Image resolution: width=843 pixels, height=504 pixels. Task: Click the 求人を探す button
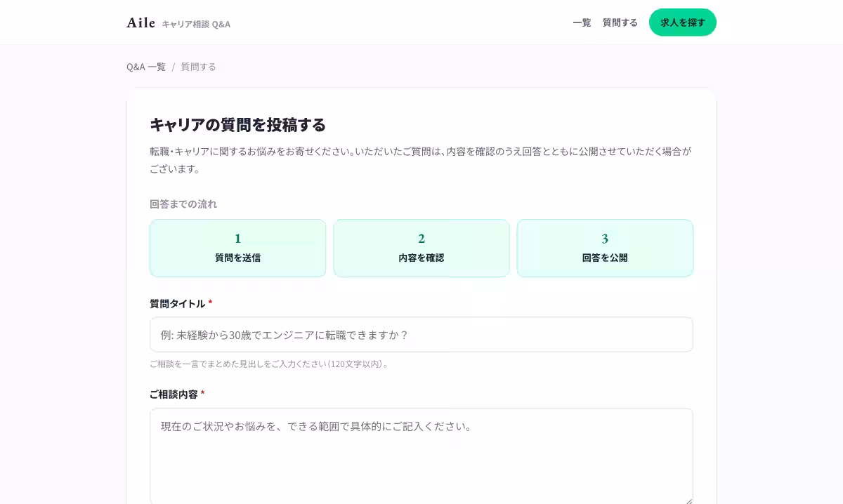coord(683,22)
